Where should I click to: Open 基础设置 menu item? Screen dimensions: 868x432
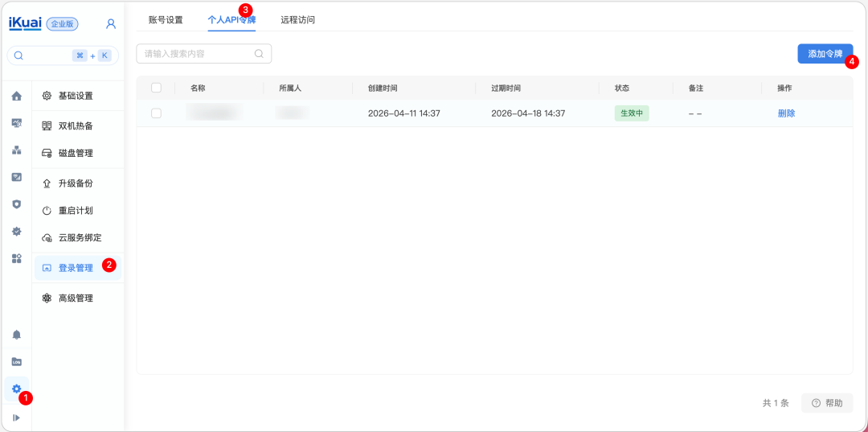click(78, 96)
